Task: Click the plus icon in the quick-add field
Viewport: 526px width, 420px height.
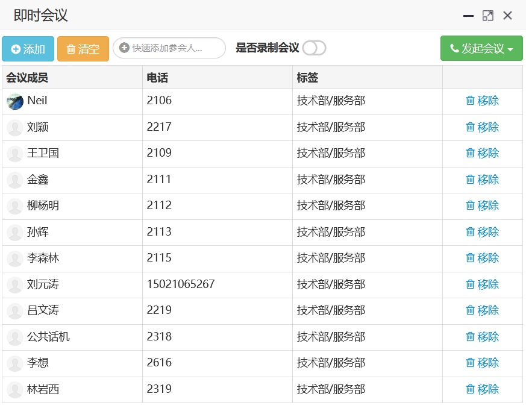Action: [x=124, y=48]
